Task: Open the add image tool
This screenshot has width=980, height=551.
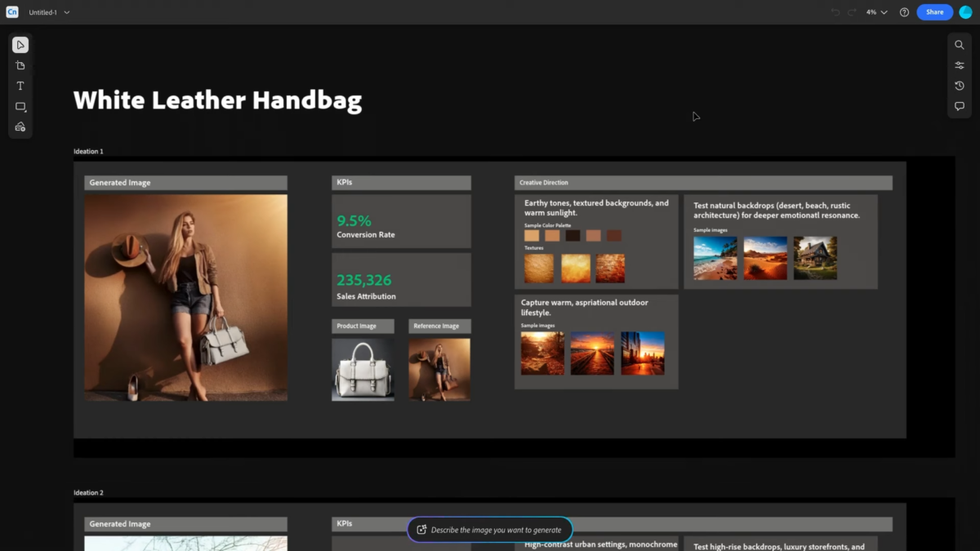Action: click(x=20, y=127)
